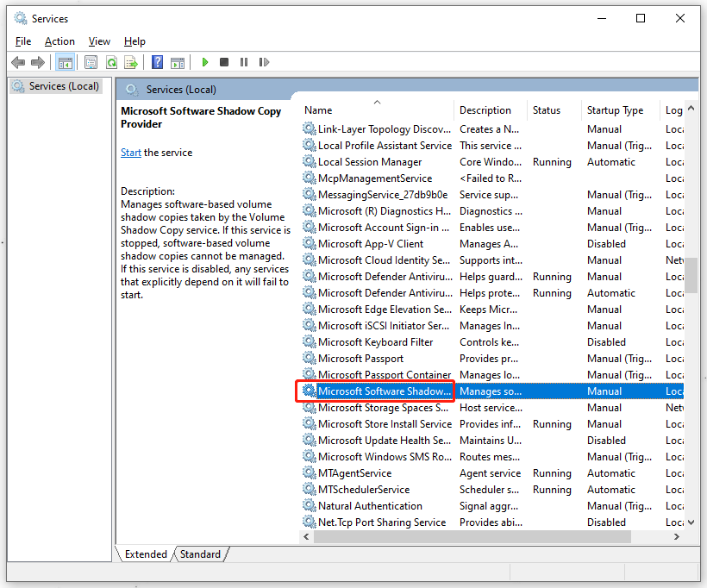
Task: Click the Refresh toolbar icon
Action: (111, 62)
